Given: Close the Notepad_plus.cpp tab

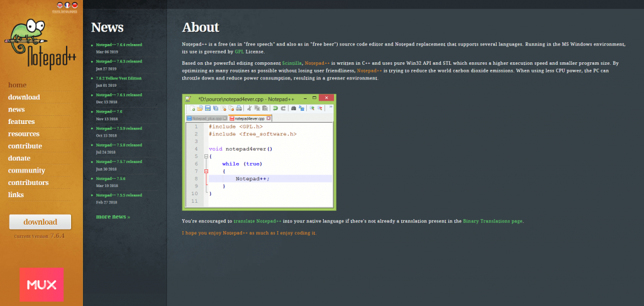Looking at the screenshot, I should [x=225, y=118].
